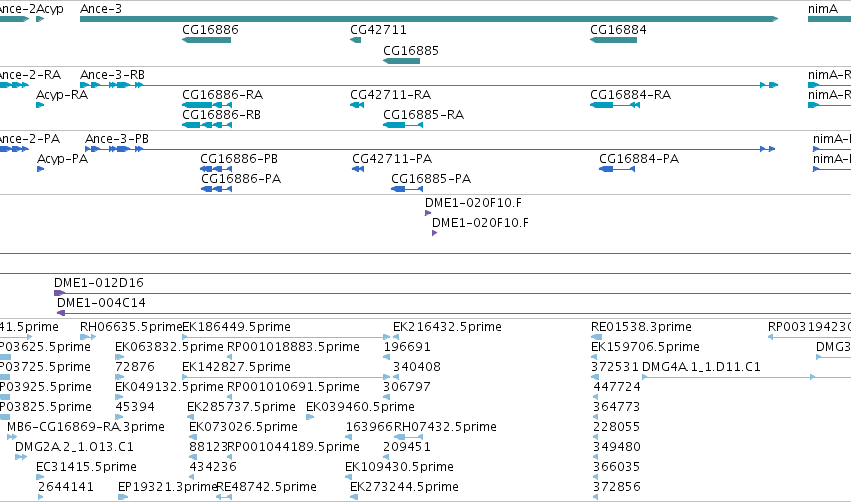Click the CG16886-PB label

(x=239, y=159)
